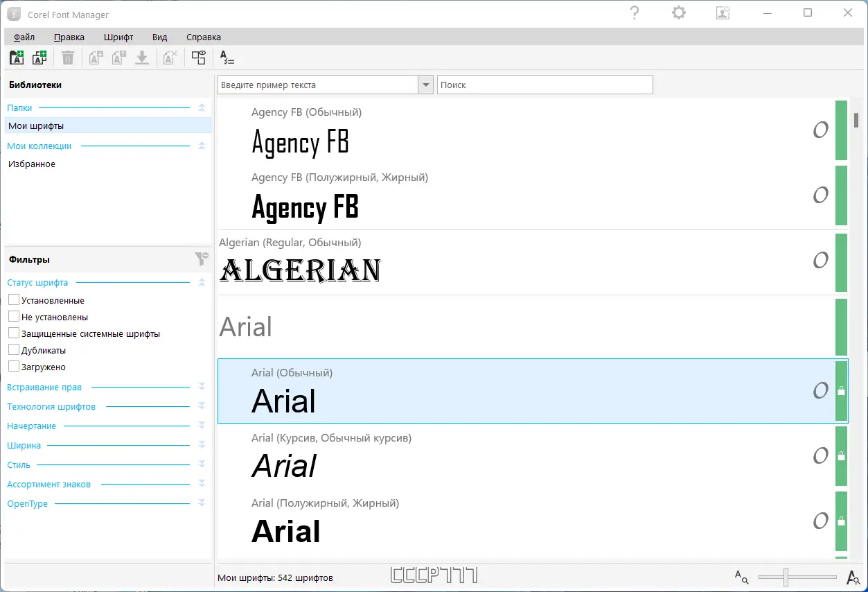
Task: Open settings with the gear icon
Action: pyautogui.click(x=679, y=12)
